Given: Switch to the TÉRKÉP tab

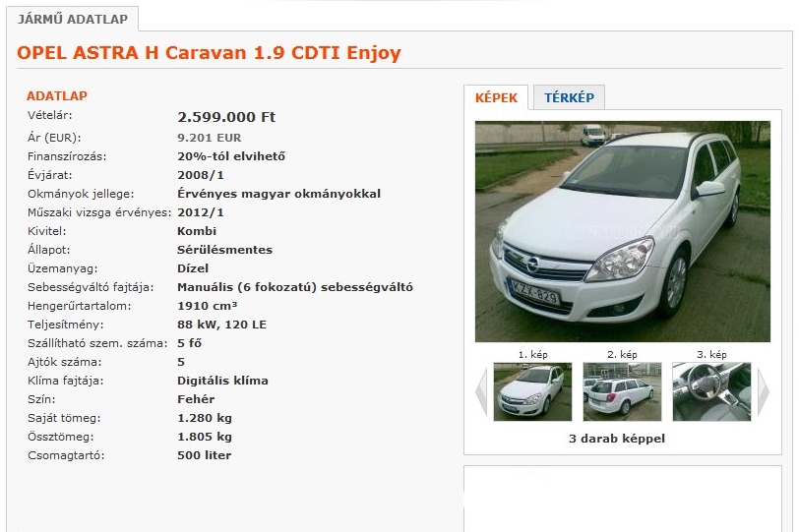Looking at the screenshot, I should [x=569, y=97].
